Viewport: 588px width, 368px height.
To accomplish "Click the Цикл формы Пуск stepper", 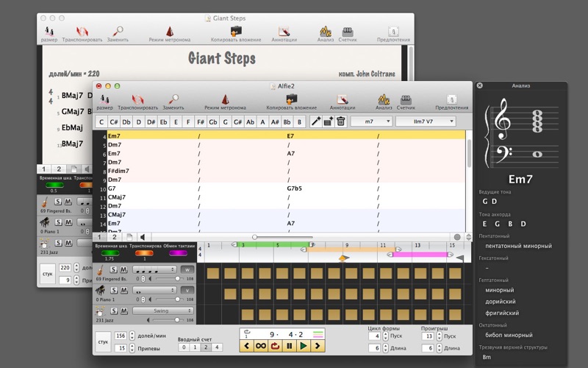I will click(x=385, y=336).
